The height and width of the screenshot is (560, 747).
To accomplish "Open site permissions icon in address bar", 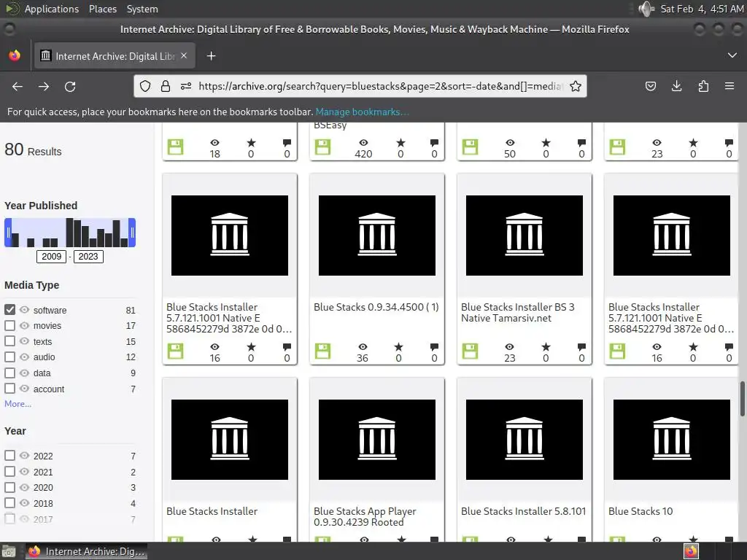I will 186,86.
